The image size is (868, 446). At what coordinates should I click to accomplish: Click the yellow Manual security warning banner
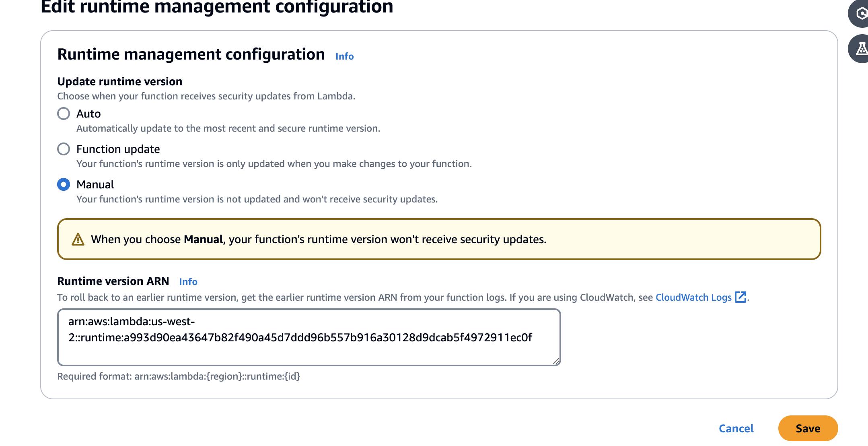pyautogui.click(x=438, y=239)
